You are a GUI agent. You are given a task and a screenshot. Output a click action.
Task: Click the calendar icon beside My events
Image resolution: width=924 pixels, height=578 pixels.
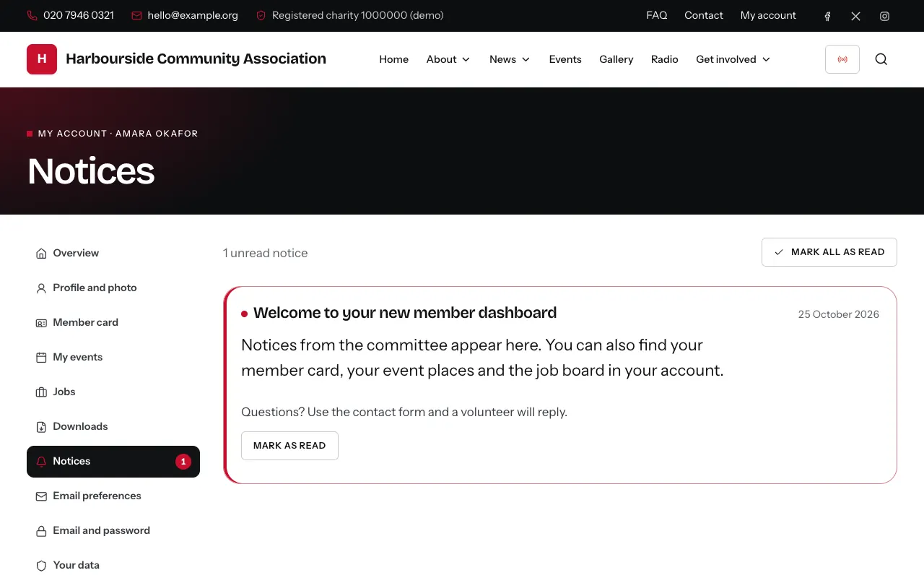click(41, 358)
